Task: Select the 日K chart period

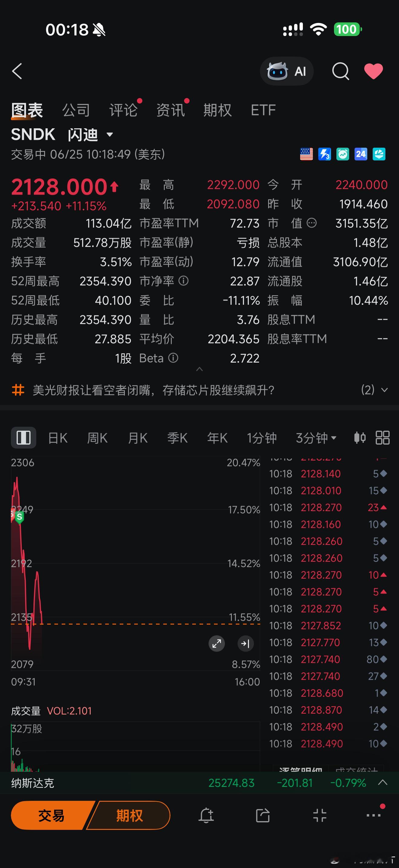Action: click(58, 438)
